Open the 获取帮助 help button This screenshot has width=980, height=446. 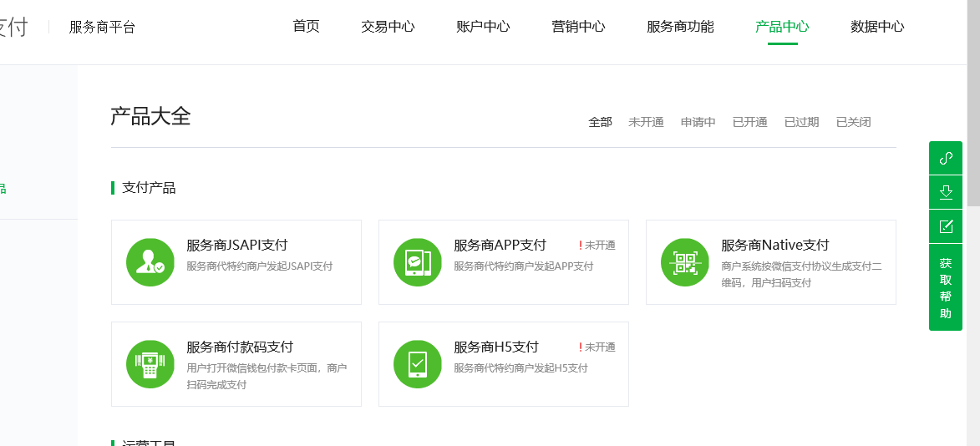[x=946, y=288]
